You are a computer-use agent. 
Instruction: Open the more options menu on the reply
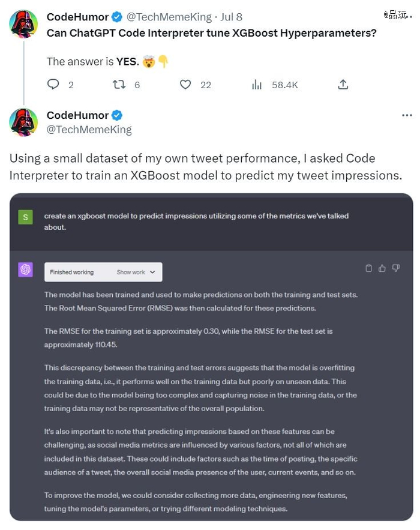(x=407, y=115)
